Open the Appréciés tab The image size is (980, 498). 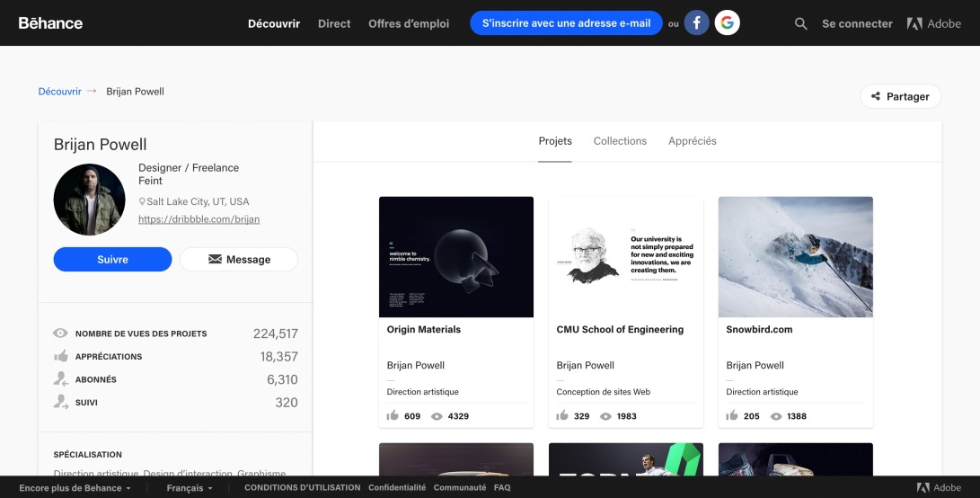(692, 141)
